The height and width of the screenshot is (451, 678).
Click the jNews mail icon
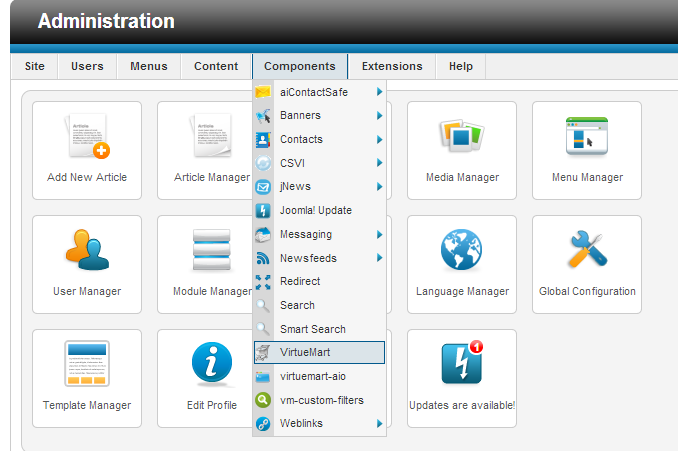tap(263, 187)
